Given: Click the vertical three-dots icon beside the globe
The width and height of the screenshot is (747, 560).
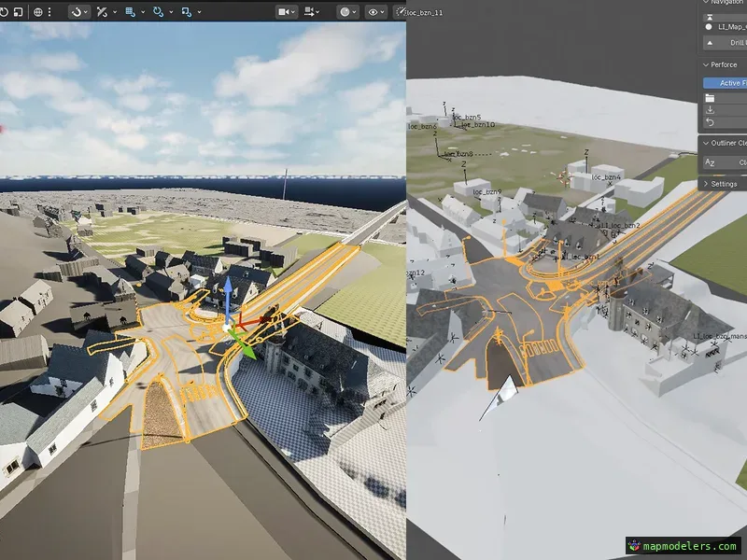Looking at the screenshot, I should (x=49, y=12).
